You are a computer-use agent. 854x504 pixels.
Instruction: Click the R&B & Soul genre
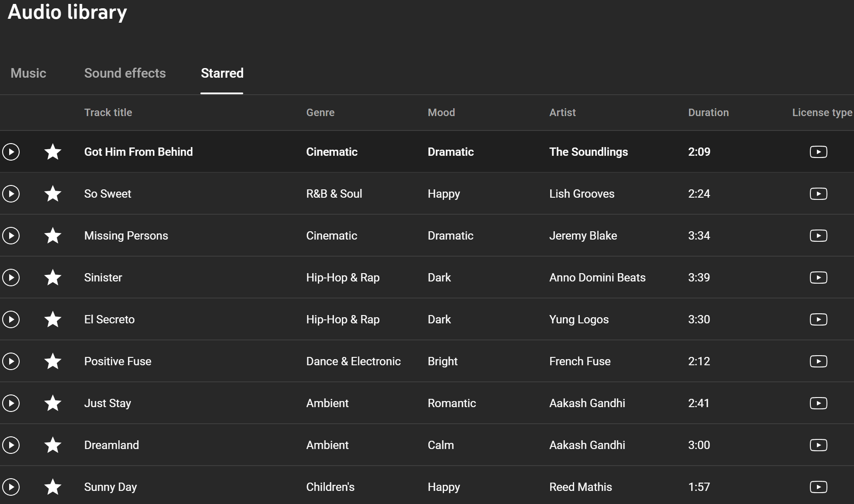[x=334, y=194]
